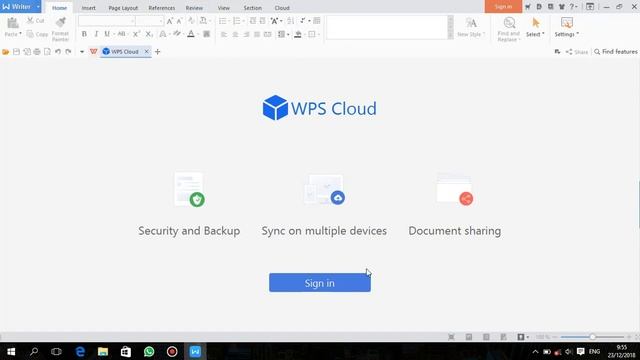Open Windows Start menu
Image resolution: width=640 pixels, height=360 pixels.
[11, 351]
